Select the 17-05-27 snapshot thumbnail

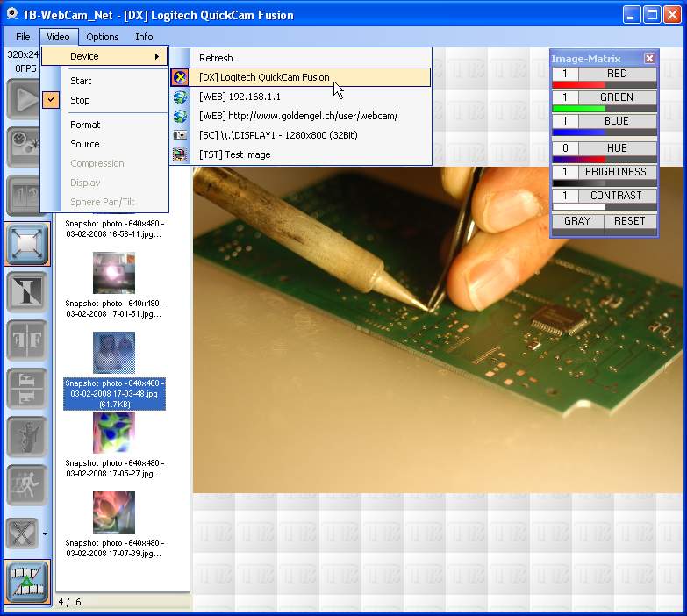coord(114,433)
